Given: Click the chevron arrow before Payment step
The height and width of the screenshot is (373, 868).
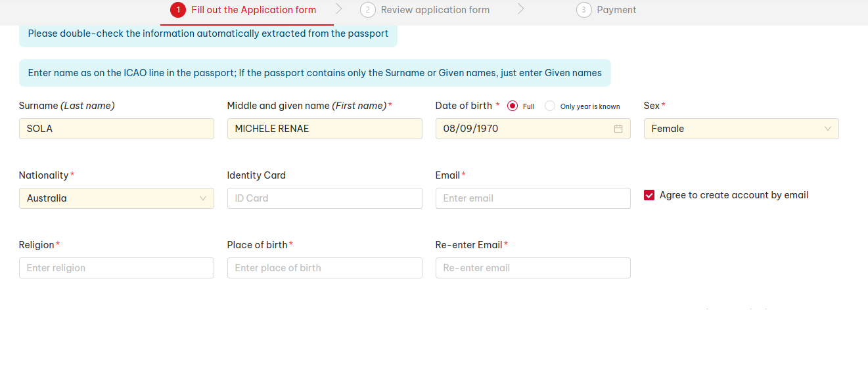Looking at the screenshot, I should pos(520,9).
